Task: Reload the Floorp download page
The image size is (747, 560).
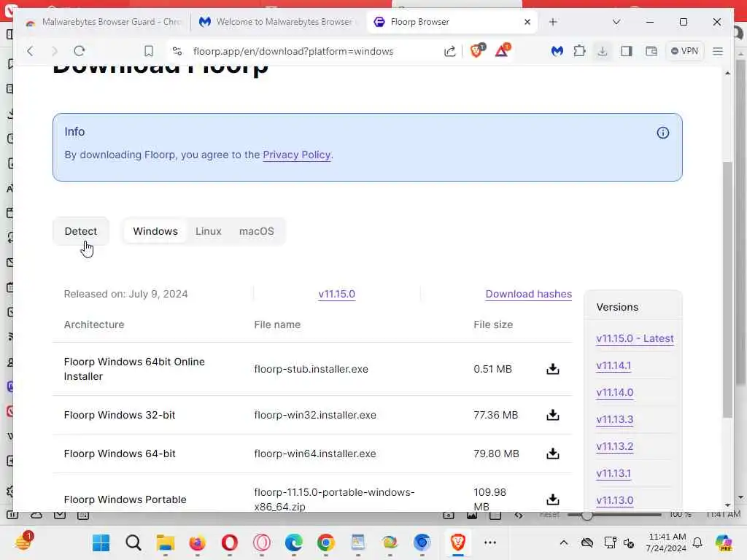Action: pos(79,51)
